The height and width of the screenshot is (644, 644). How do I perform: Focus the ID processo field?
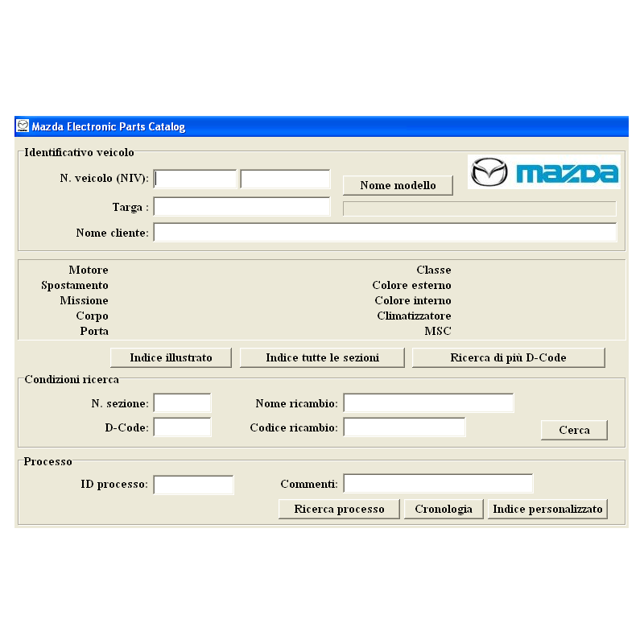[x=193, y=485]
